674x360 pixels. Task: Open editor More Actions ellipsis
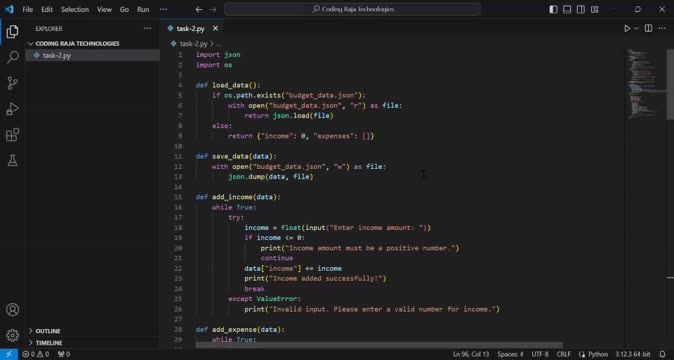[x=662, y=28]
